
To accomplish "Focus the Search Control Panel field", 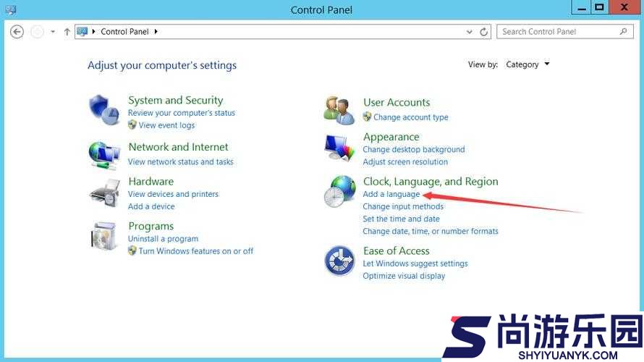I will [x=565, y=32].
